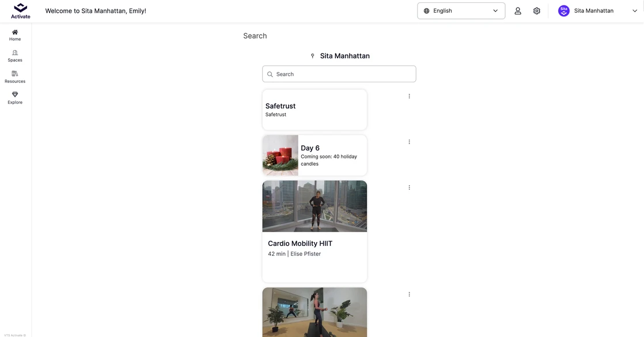Open options menu for the bottom workout video card
644x337 pixels.
pos(409,294)
